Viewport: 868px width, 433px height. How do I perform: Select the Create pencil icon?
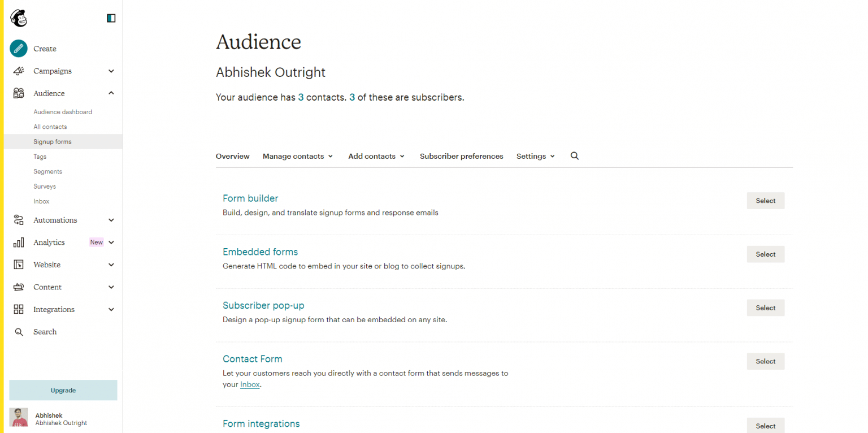(x=18, y=49)
